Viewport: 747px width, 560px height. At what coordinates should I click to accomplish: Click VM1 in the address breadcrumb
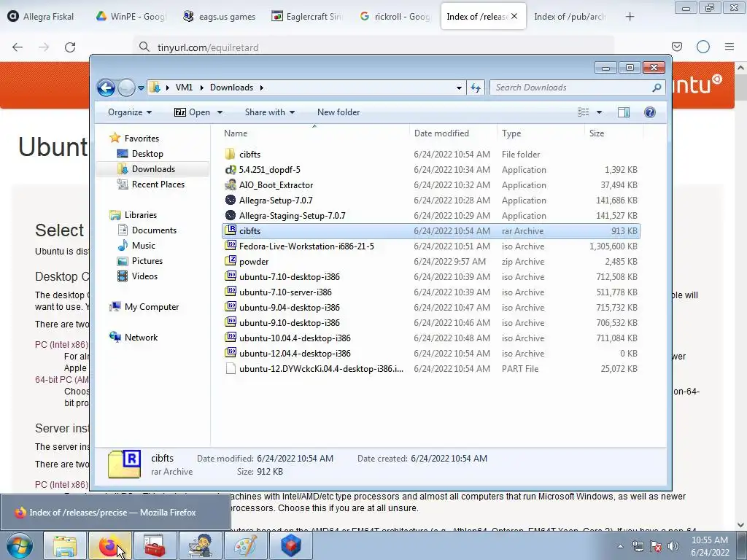(x=184, y=87)
